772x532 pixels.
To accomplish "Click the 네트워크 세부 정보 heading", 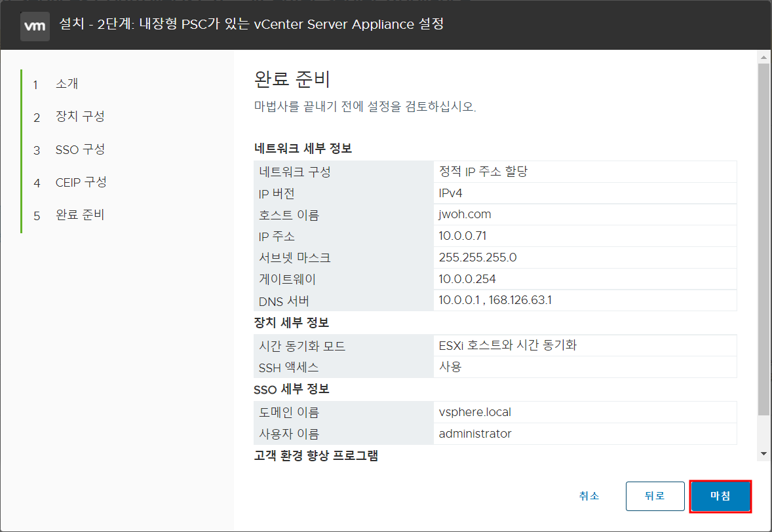I will (303, 149).
